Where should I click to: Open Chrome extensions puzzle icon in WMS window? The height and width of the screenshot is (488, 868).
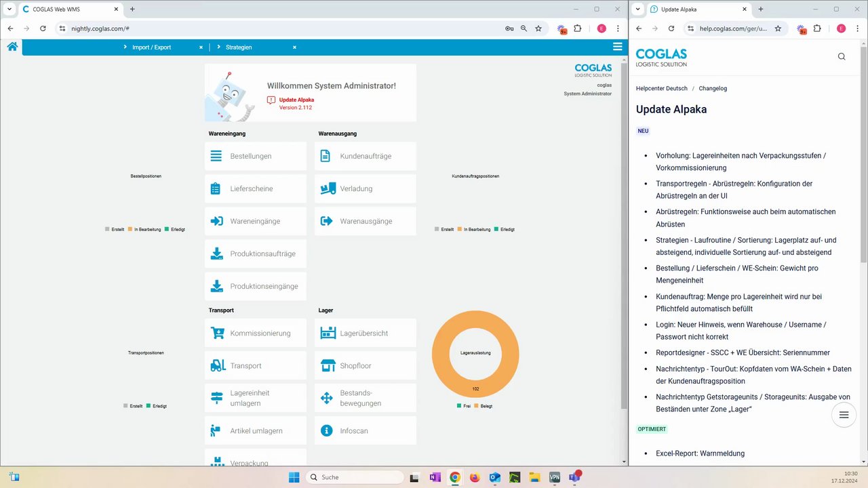(x=578, y=28)
